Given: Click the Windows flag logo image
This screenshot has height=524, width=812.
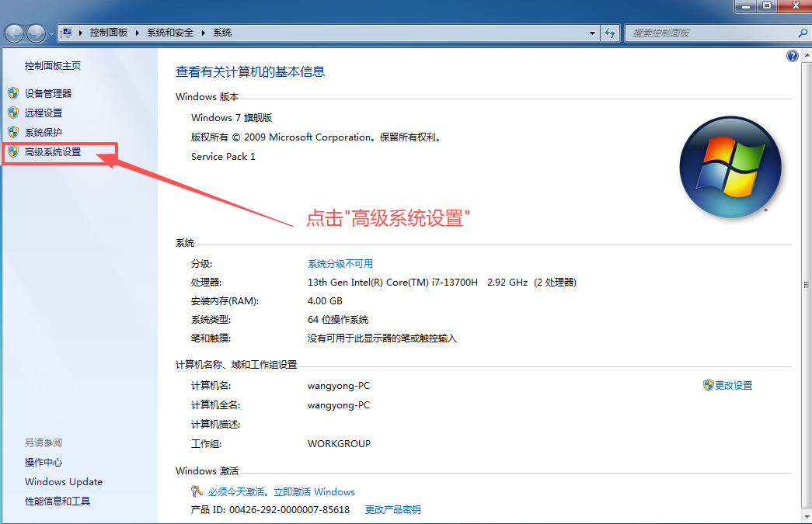Looking at the screenshot, I should (x=730, y=166).
